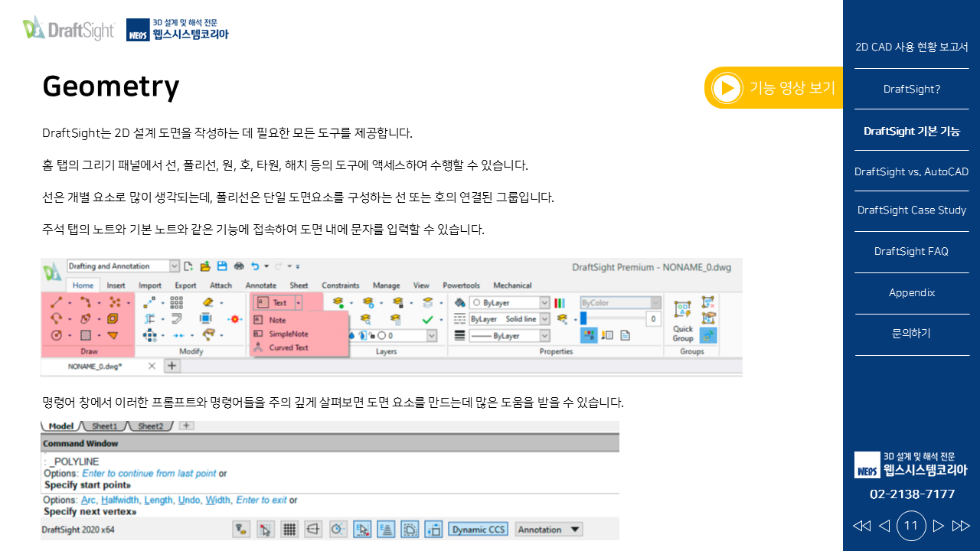Click the Pattern array icon in Modify
This screenshot has width=980, height=551.
(x=176, y=302)
